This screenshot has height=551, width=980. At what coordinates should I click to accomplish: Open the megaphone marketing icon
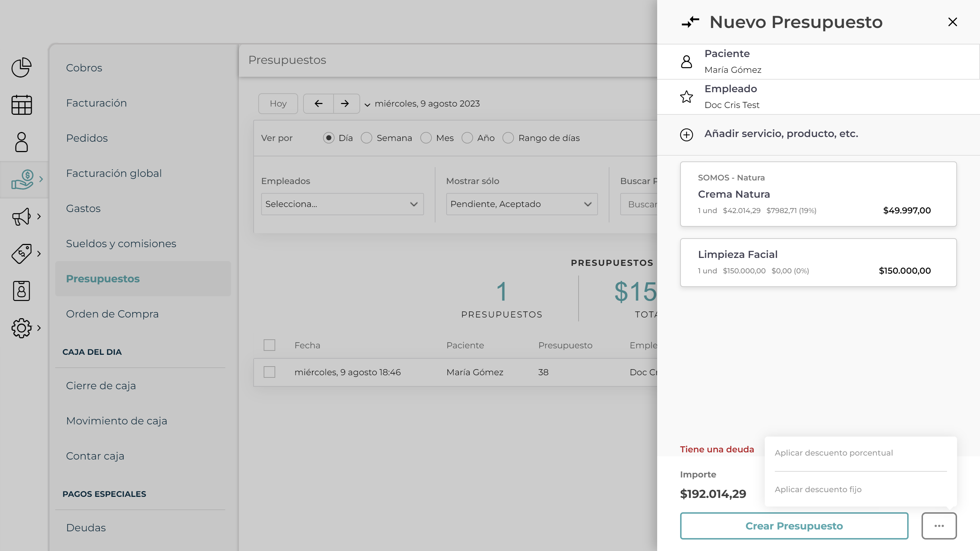pyautogui.click(x=21, y=217)
